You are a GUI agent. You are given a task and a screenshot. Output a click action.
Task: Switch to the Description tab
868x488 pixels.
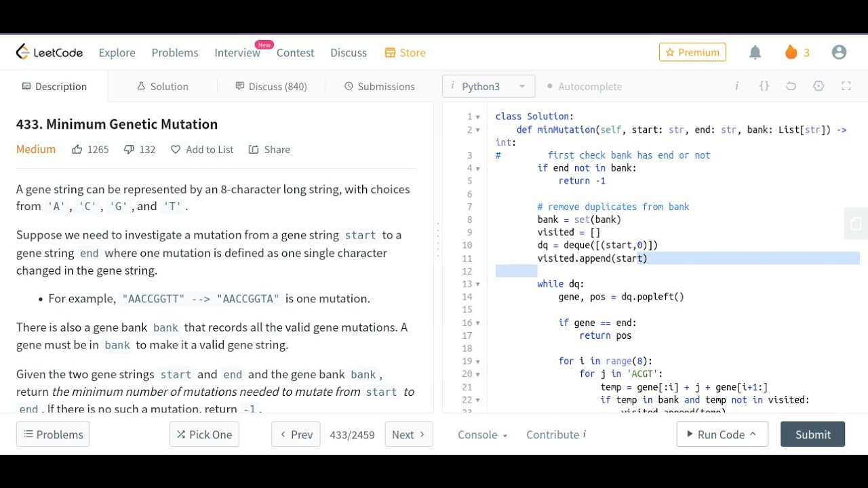click(54, 86)
